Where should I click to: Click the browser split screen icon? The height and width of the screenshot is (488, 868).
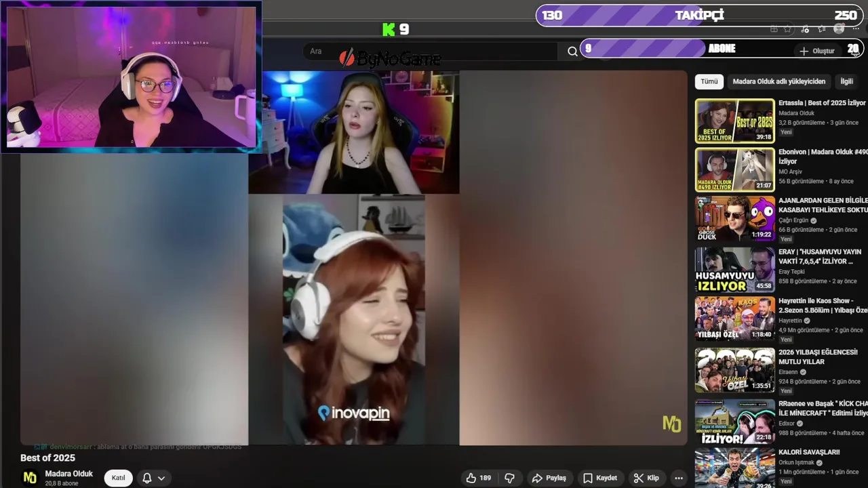(x=774, y=29)
